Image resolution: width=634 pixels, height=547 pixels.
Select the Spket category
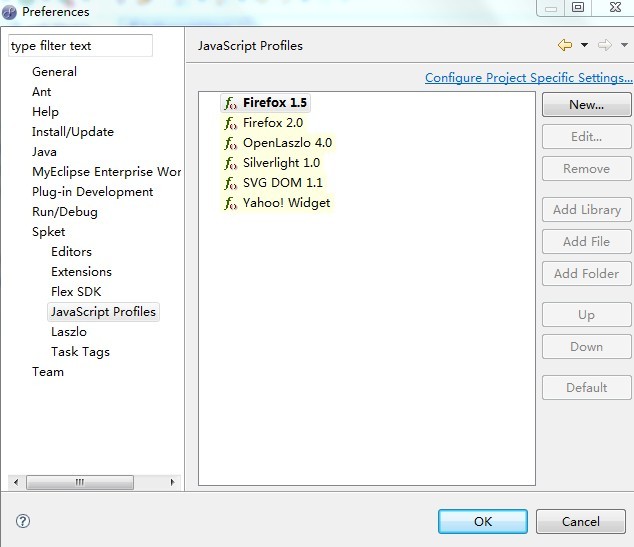pos(49,232)
